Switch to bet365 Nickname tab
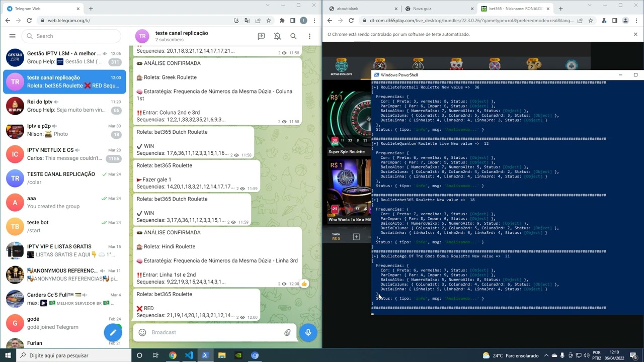The height and width of the screenshot is (362, 644). (514, 9)
